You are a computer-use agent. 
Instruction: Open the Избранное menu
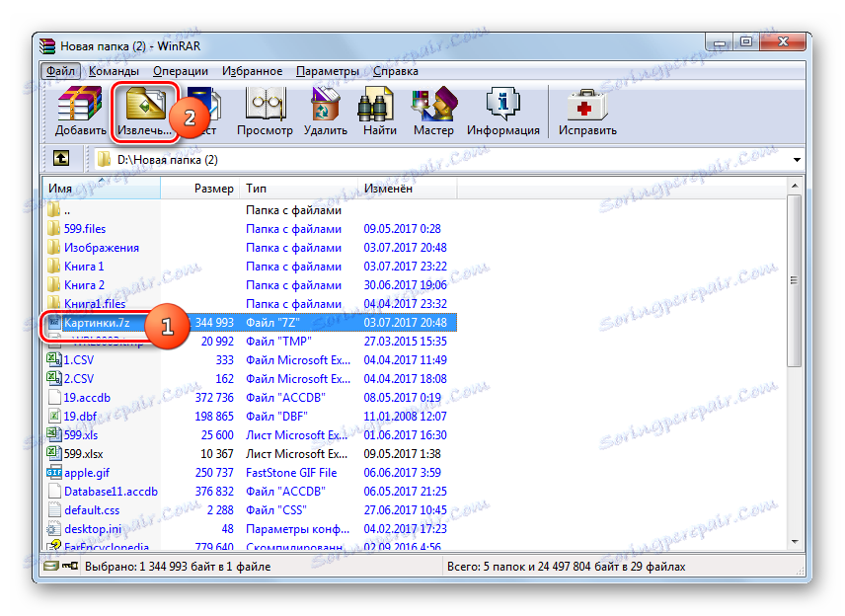tap(252, 71)
